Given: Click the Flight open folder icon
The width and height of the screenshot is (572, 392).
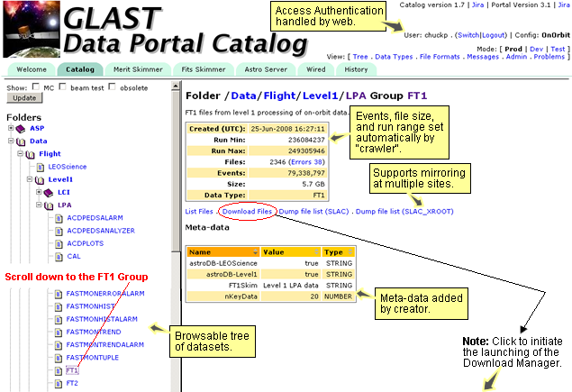Looking at the screenshot, I should point(30,154).
